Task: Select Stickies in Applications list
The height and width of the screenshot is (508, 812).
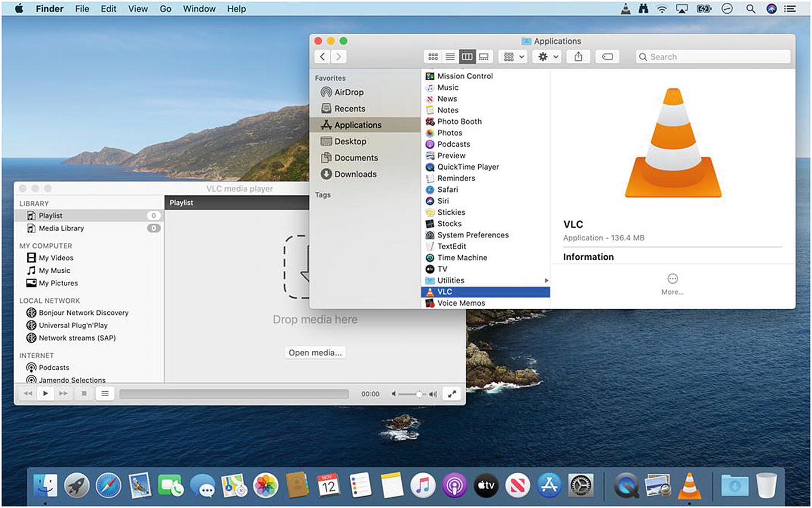Action: click(x=486, y=212)
